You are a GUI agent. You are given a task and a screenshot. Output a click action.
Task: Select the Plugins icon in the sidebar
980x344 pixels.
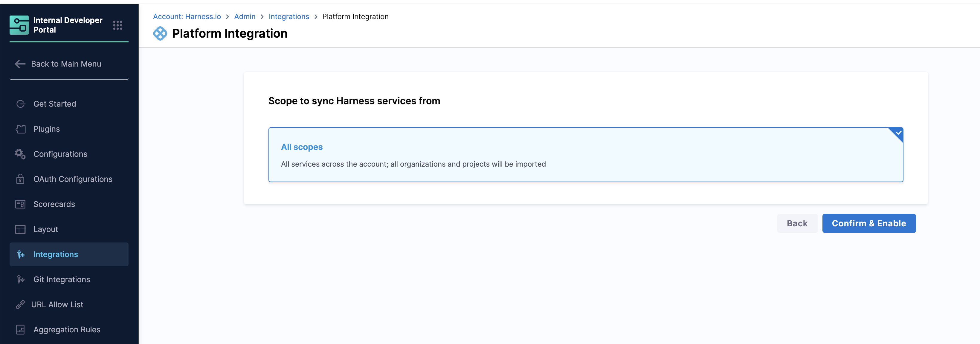click(x=21, y=129)
